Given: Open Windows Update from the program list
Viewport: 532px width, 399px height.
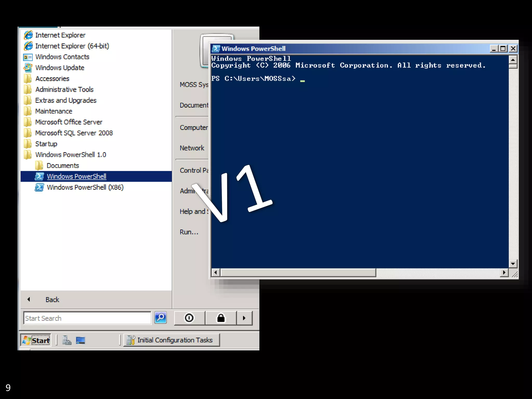Looking at the screenshot, I should point(59,68).
